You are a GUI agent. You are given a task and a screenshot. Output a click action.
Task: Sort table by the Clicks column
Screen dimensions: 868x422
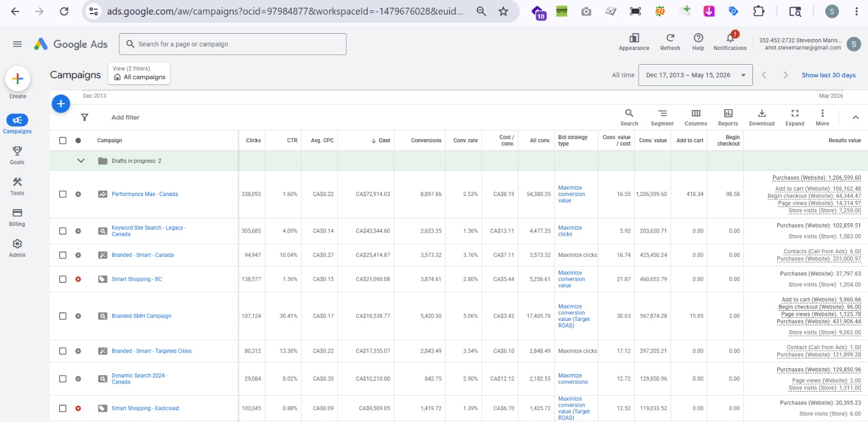[253, 141]
